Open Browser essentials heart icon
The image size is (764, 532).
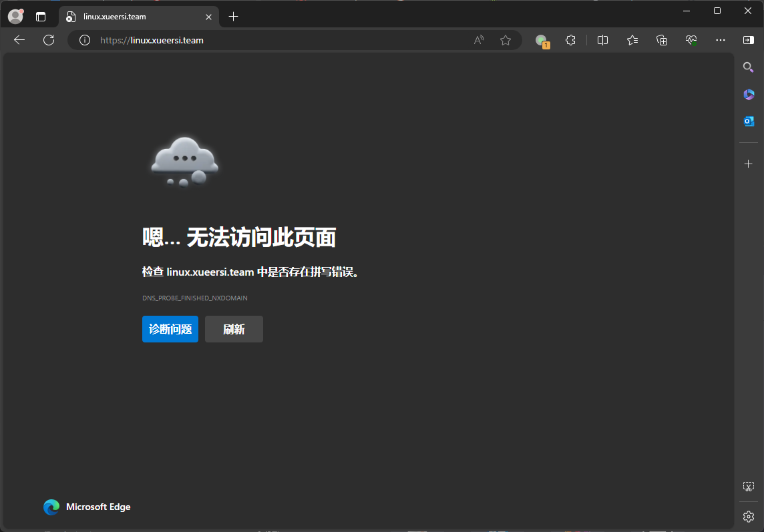[x=691, y=40]
